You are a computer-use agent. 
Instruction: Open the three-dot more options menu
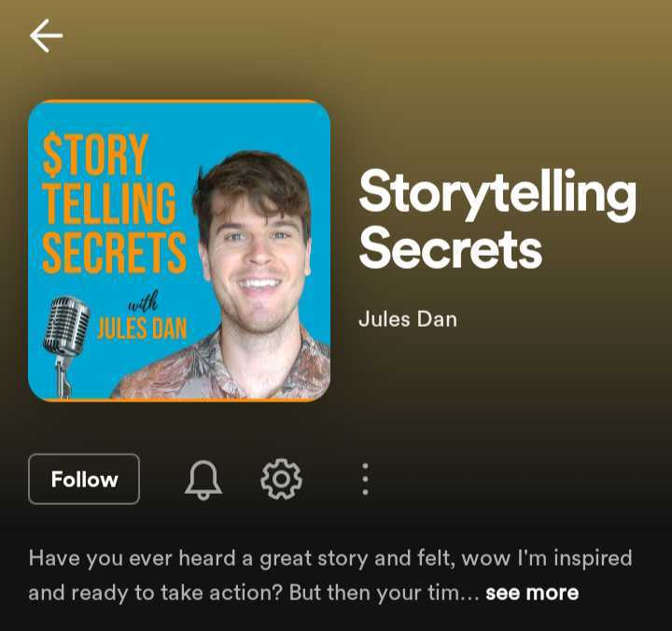point(365,479)
